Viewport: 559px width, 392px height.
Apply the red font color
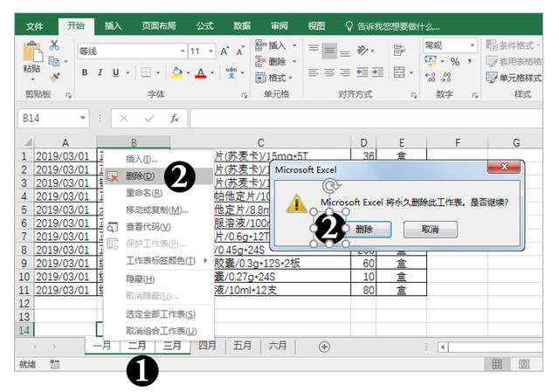point(201,72)
